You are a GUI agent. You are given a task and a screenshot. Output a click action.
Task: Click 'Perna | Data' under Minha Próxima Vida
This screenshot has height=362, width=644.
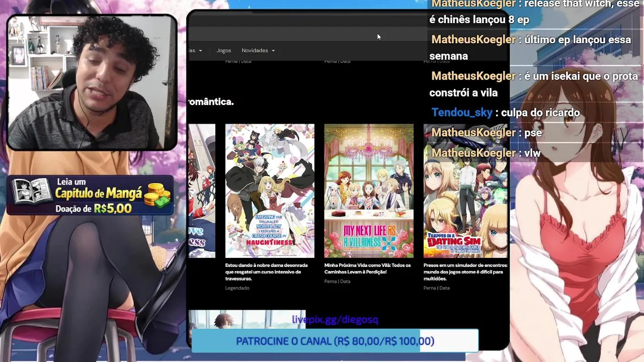(x=337, y=282)
